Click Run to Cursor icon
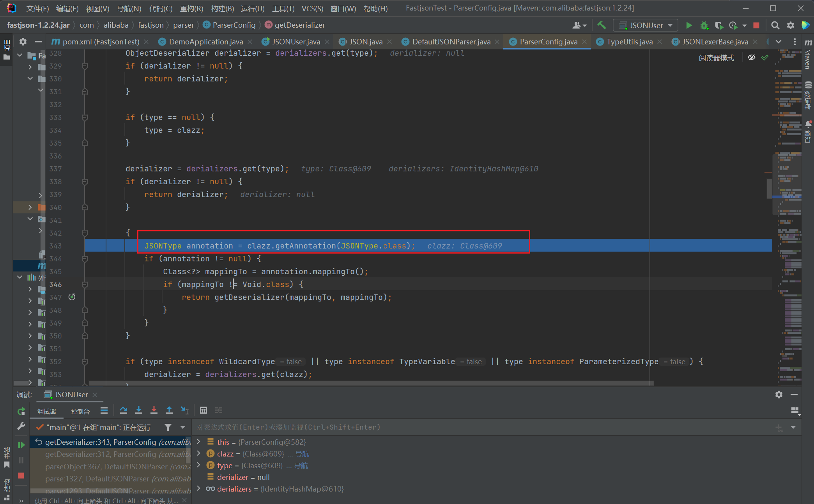 185,410
